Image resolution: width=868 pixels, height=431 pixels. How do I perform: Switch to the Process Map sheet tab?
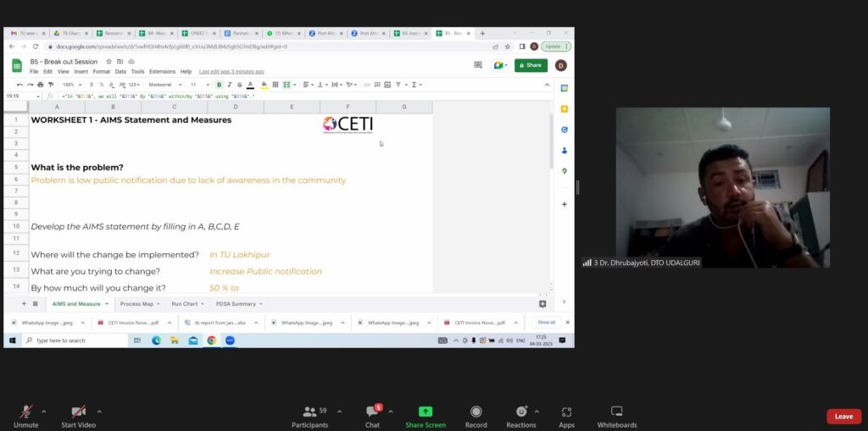(136, 303)
